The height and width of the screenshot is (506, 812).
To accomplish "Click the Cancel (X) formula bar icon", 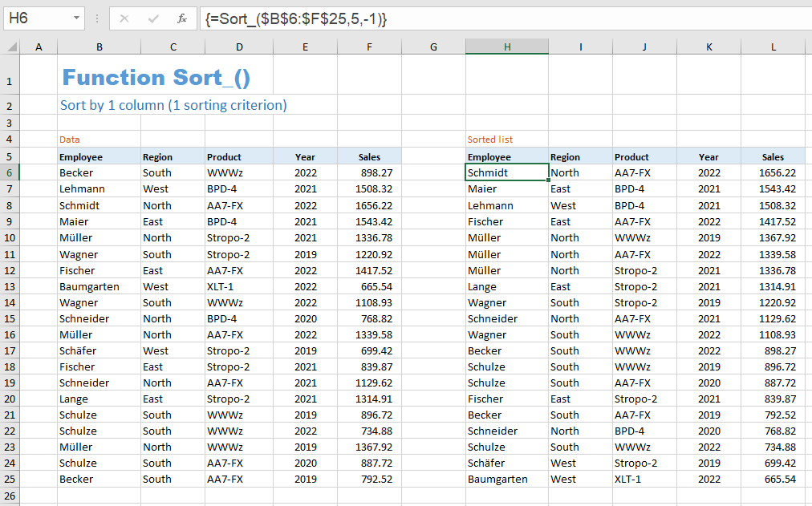I will tap(124, 19).
